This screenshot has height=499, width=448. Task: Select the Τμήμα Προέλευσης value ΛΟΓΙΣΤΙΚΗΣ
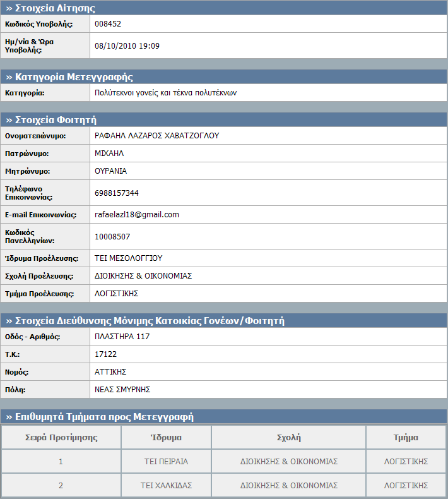pos(116,294)
